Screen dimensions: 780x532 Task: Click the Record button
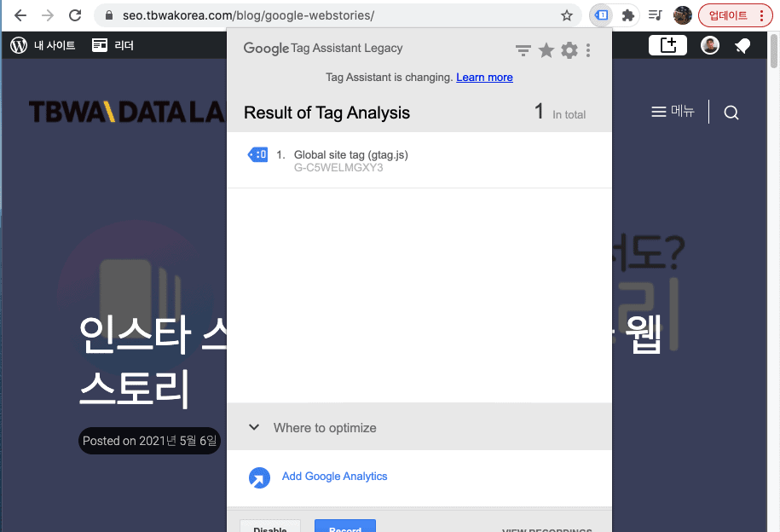pos(344,526)
